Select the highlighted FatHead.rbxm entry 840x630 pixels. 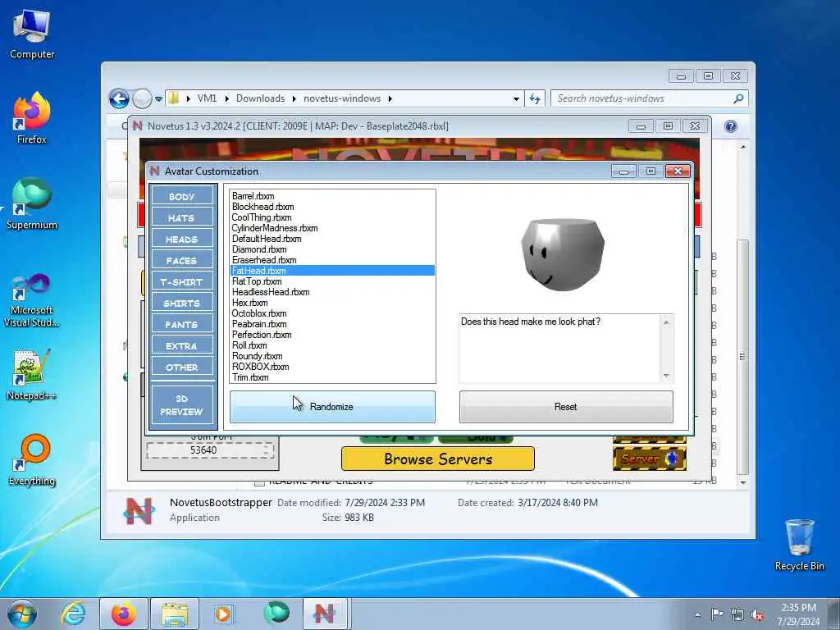tap(332, 271)
